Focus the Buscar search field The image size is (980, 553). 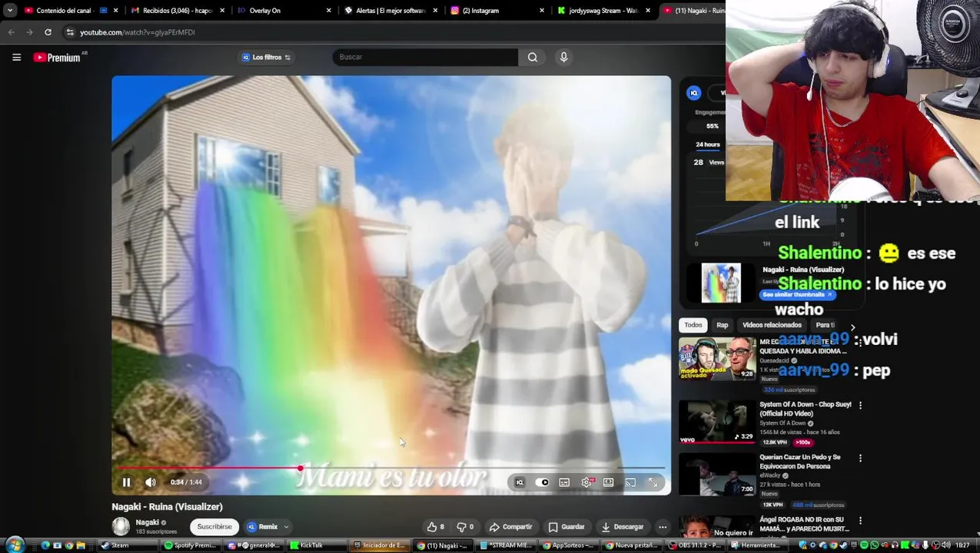[x=425, y=57]
